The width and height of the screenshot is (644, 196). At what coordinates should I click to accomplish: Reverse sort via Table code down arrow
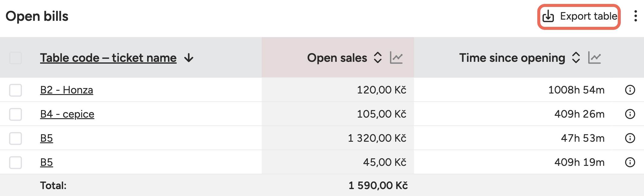coord(189,58)
